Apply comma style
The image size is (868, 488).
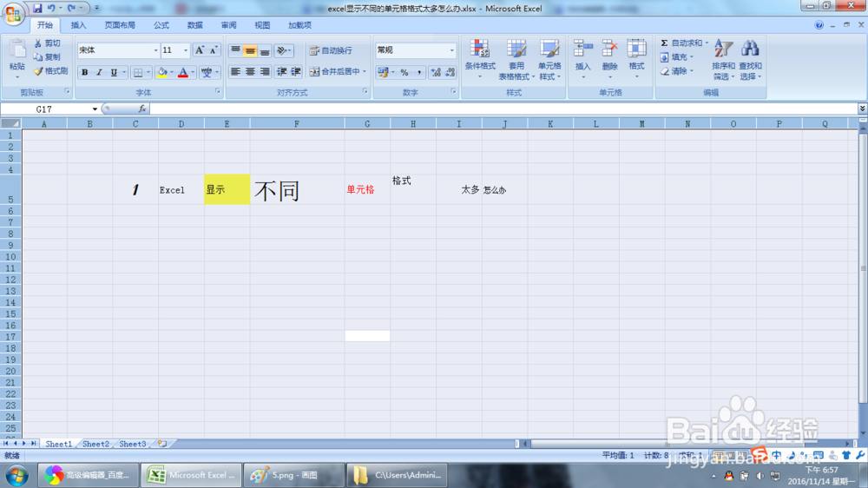pos(419,72)
